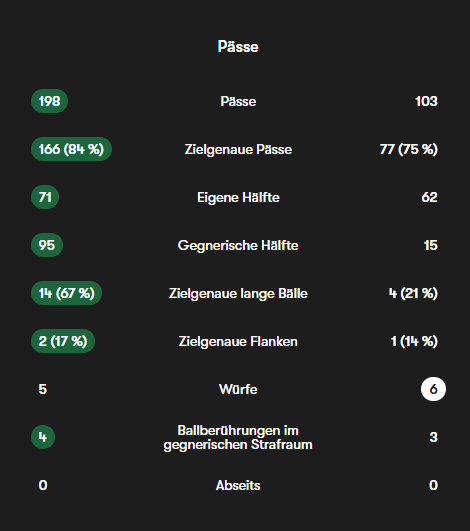Select the 95 opponent half badge
Screen dimensions: 470x531
47,245
